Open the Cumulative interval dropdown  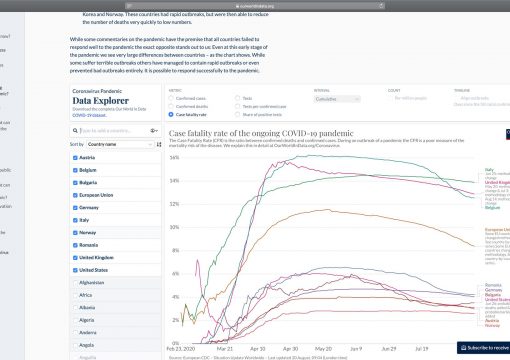tap(337, 99)
